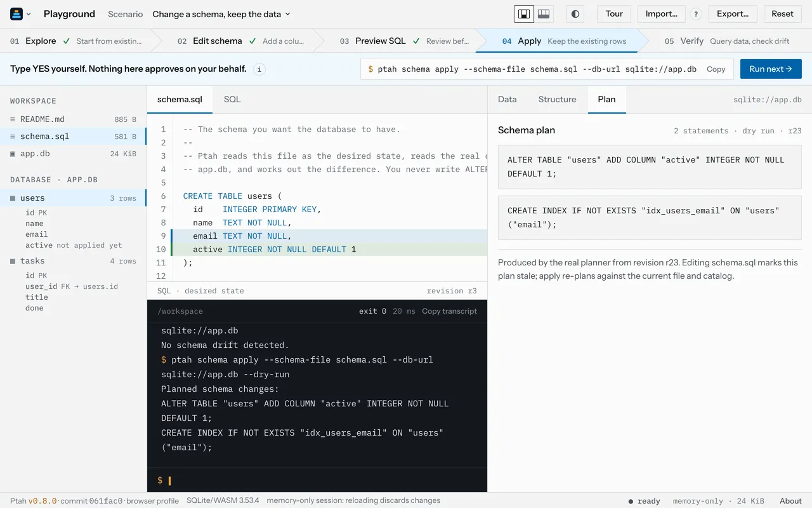The width and height of the screenshot is (812, 508).
Task: Click the ALTER TABLE plan statement
Action: [x=650, y=167]
